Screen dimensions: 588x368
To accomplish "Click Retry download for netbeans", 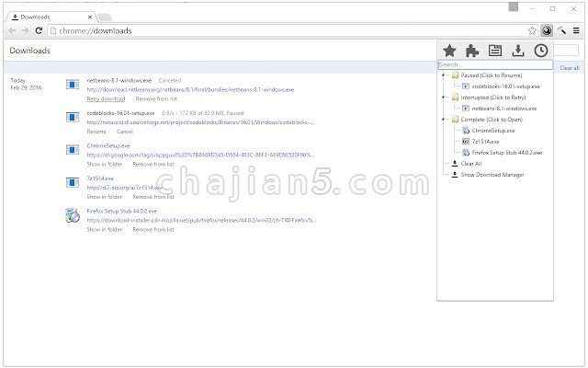I will [x=106, y=98].
